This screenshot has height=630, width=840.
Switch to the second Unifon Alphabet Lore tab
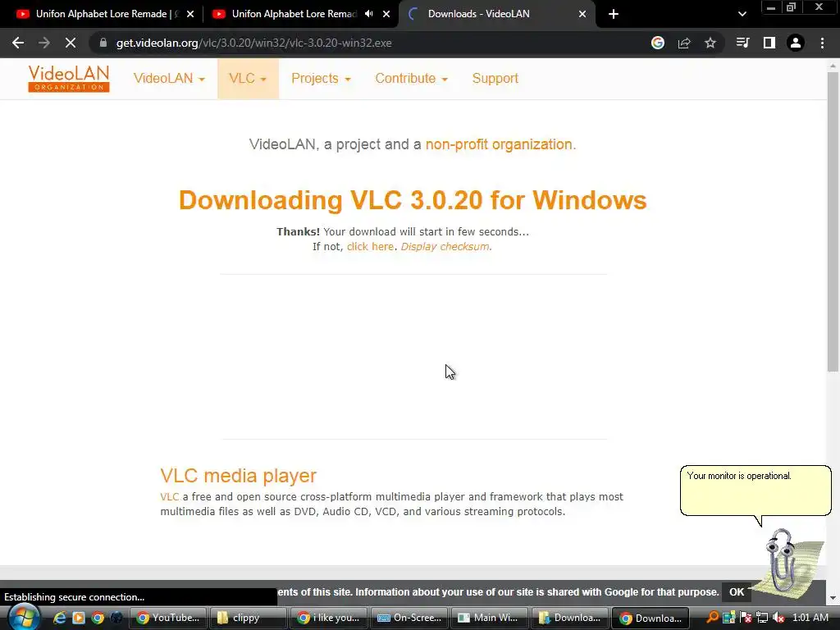(x=294, y=14)
